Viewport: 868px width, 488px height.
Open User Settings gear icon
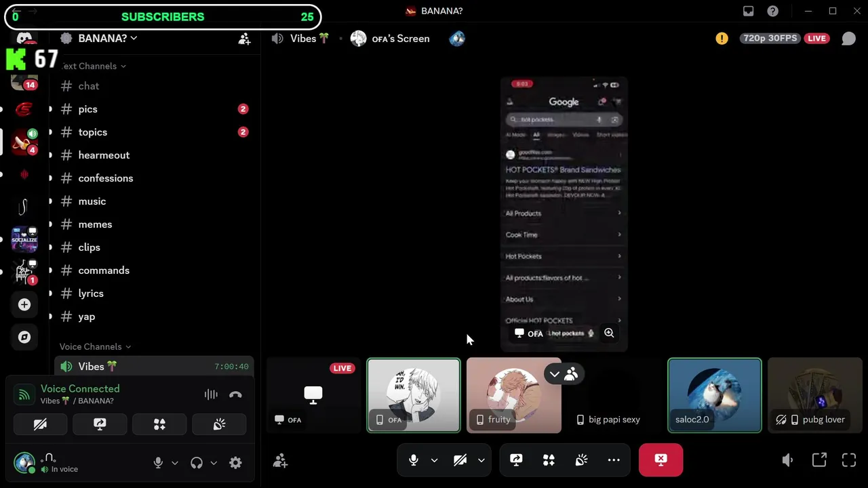[235, 463]
